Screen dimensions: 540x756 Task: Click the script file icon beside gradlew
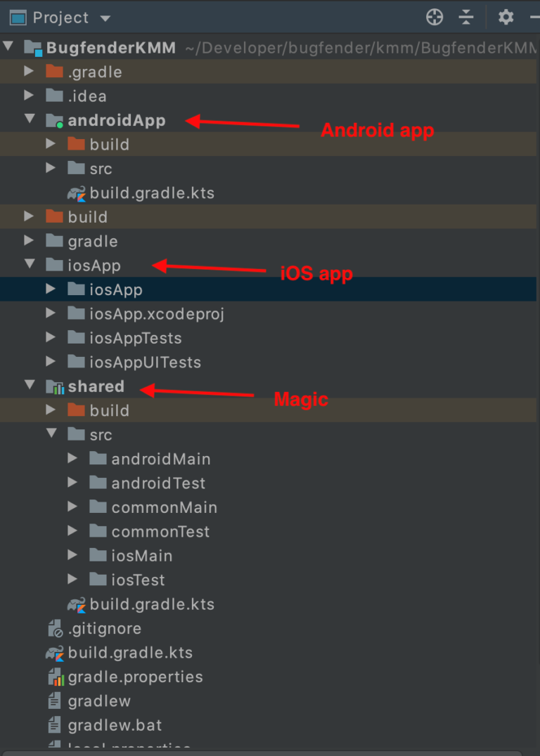[x=55, y=700]
